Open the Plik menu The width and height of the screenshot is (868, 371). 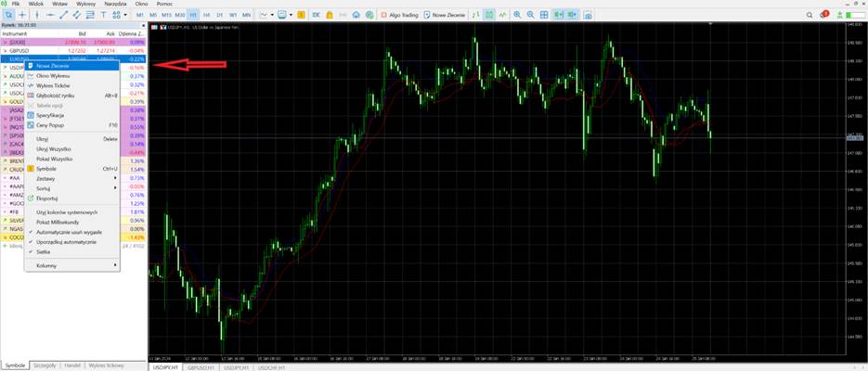tap(16, 4)
